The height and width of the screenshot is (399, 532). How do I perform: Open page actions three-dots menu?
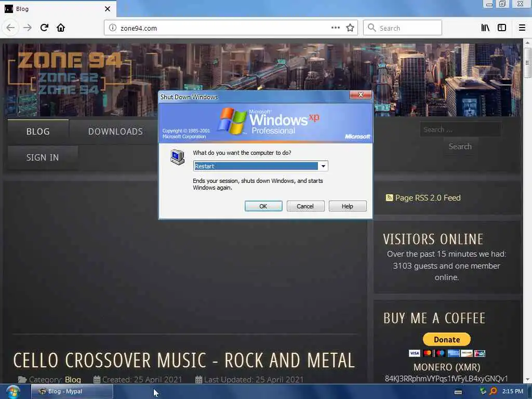[335, 28]
